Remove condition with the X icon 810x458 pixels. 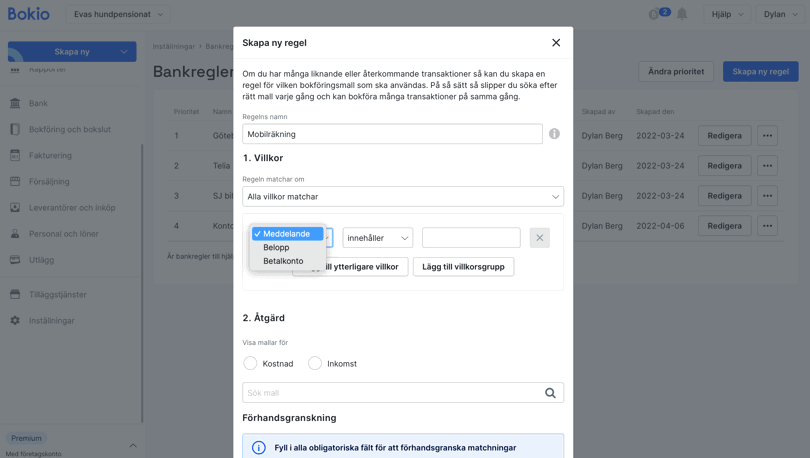point(539,238)
